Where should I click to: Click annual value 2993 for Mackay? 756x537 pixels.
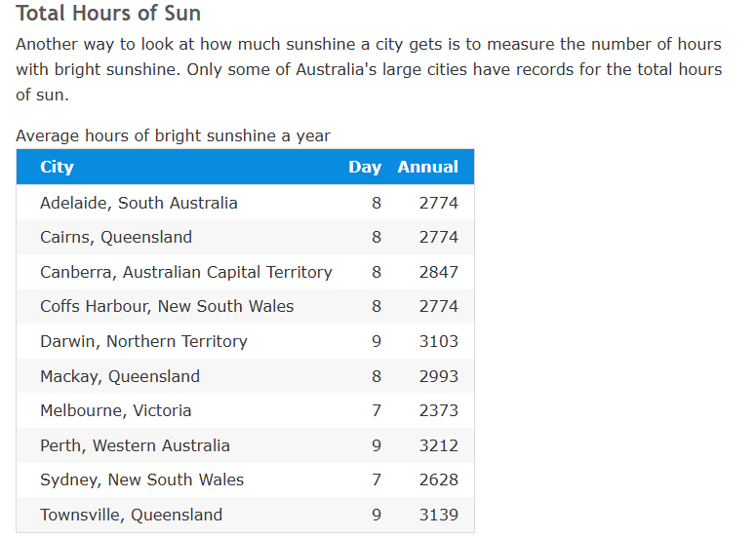point(438,376)
